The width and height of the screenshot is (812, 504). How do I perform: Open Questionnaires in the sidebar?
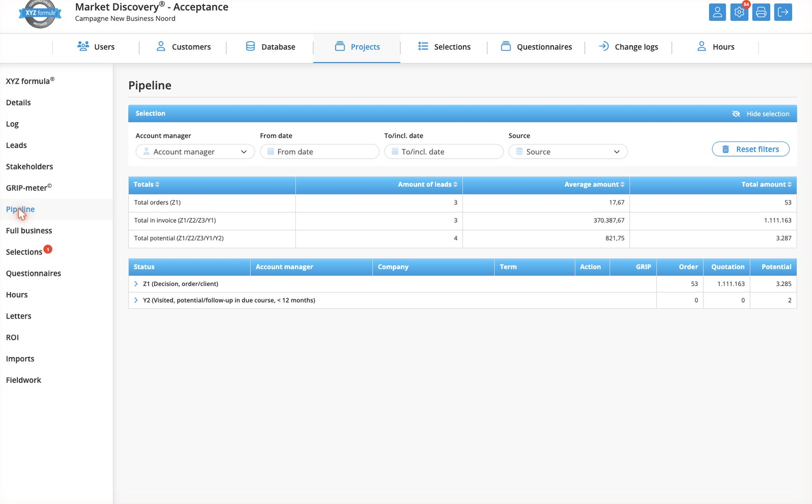tap(33, 273)
